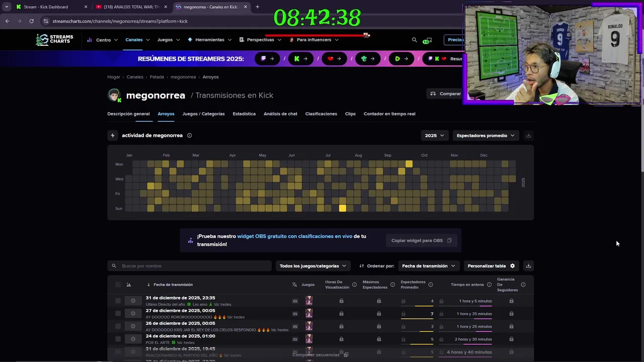The height and width of the screenshot is (362, 644).
Task: Click the info icon for Ganancia De Seguidores
Action: pos(523,285)
